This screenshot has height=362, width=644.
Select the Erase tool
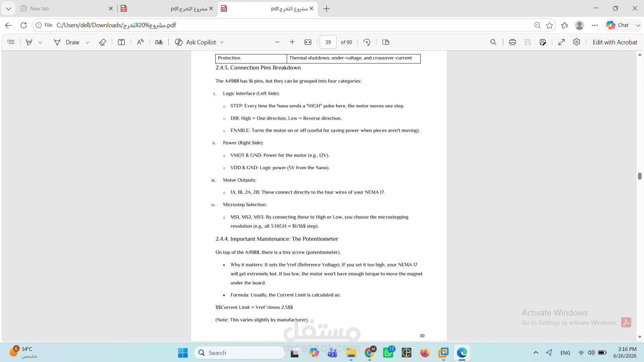pos(103,42)
